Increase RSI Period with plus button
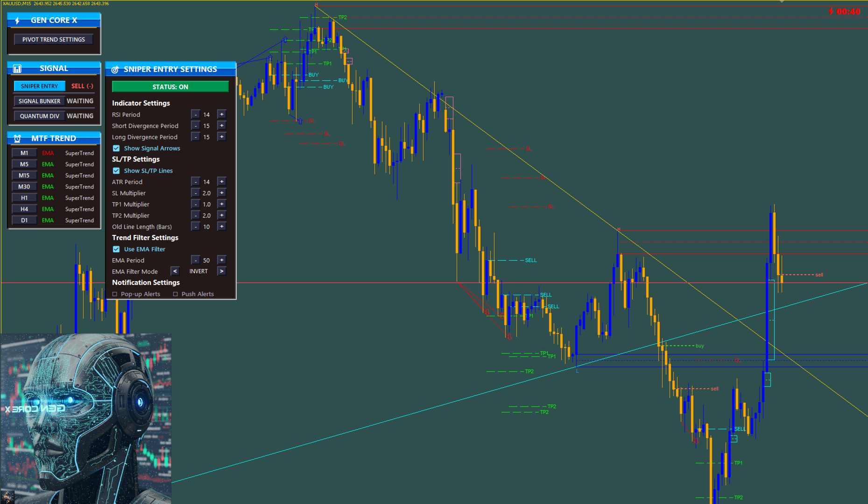Screen dimensions: 868x504 coord(222,114)
